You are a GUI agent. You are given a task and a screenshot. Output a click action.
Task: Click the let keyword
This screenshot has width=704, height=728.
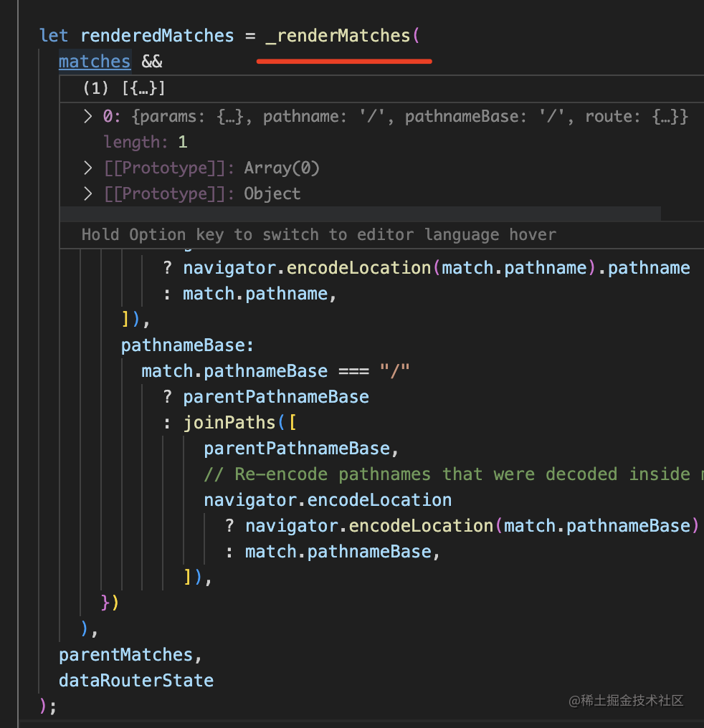[x=54, y=36]
